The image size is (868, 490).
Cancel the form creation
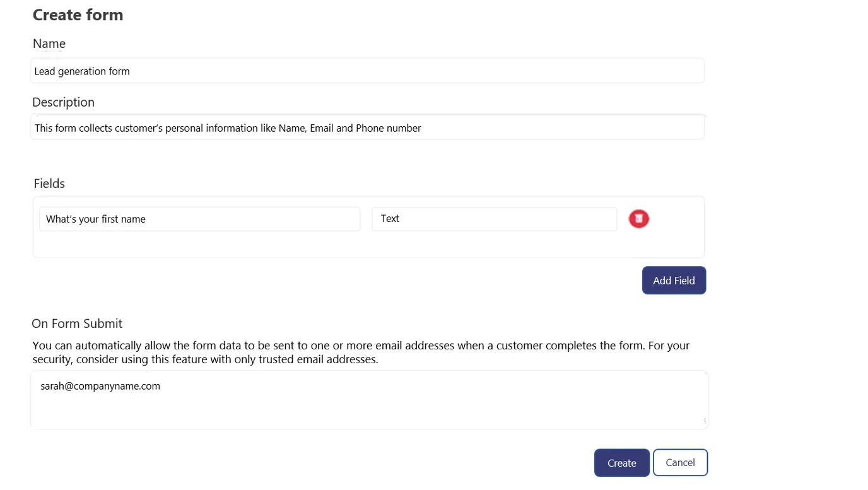point(680,462)
